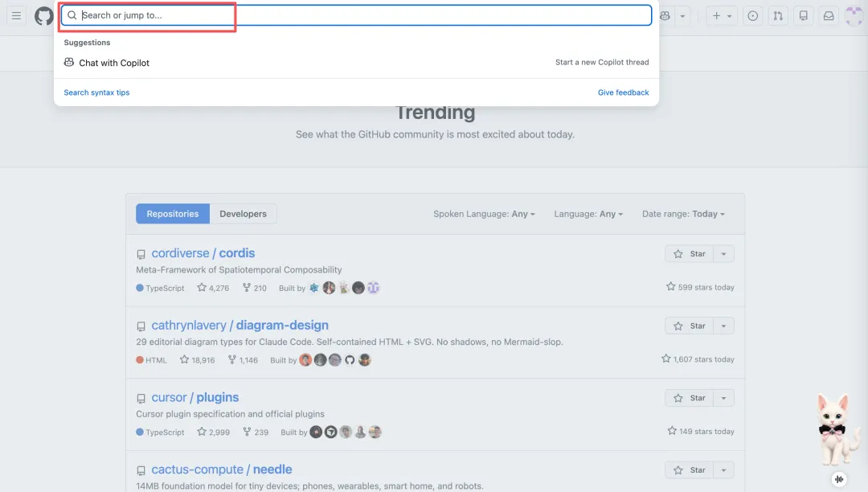Expand star list dropdown for diagram-design
Screen dimensions: 868x492
(723, 326)
